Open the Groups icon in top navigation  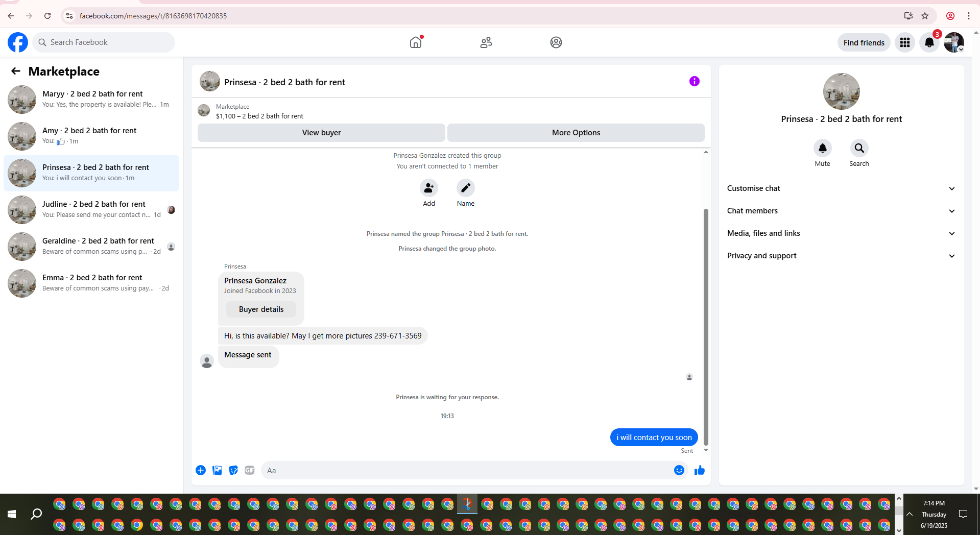tap(556, 42)
